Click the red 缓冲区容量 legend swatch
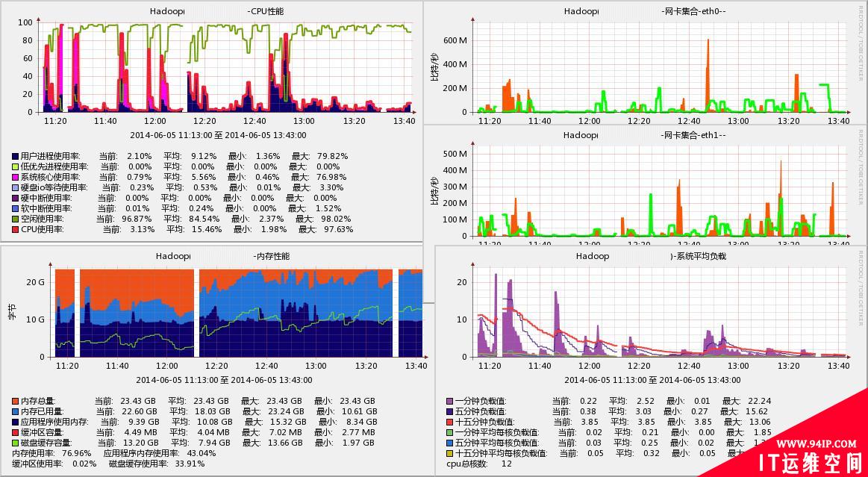Viewport: 868px width, 477px height. [x=15, y=432]
